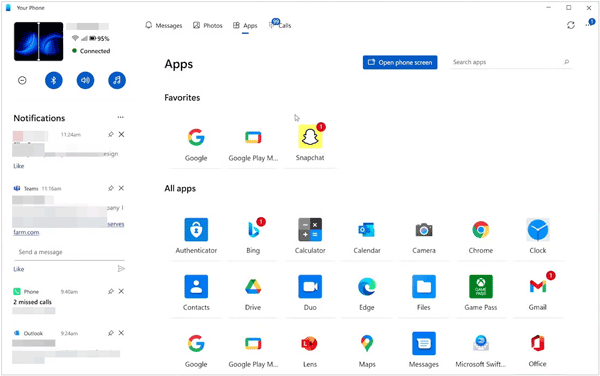Viewport: 600px width, 376px height.
Task: Pin the Phone missed calls notification
Action: point(111,291)
